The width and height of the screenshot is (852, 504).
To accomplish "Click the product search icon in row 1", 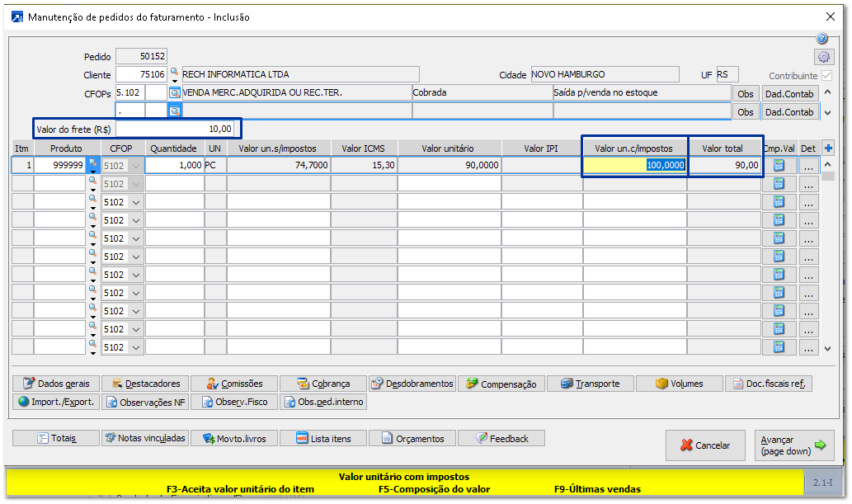I will (92, 164).
